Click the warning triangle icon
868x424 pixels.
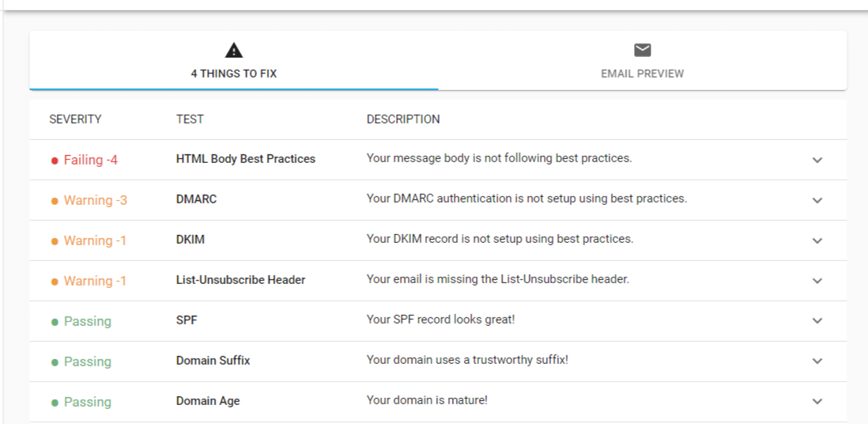pyautogui.click(x=234, y=51)
